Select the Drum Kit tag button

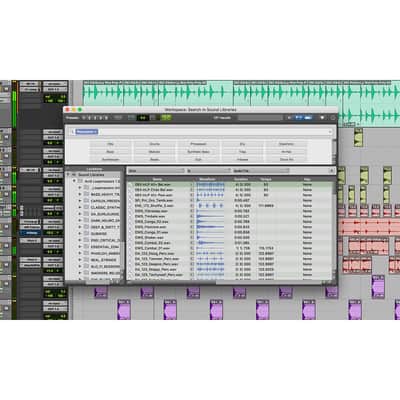pos(286,159)
